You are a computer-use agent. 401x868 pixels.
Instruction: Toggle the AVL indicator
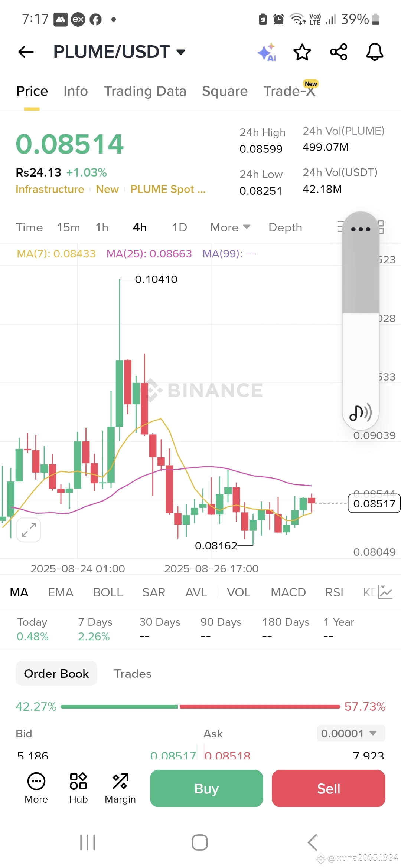coord(196,592)
